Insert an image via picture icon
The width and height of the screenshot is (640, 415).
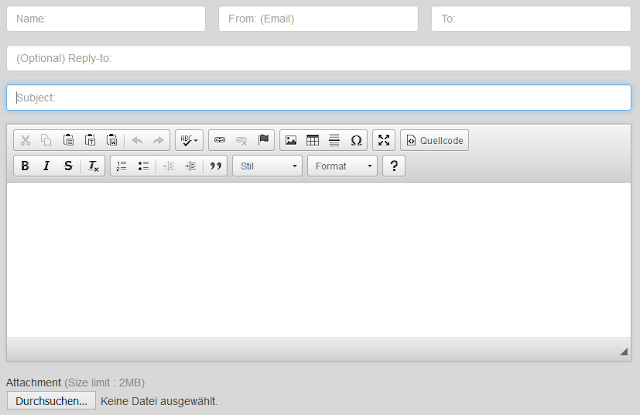[291, 140]
